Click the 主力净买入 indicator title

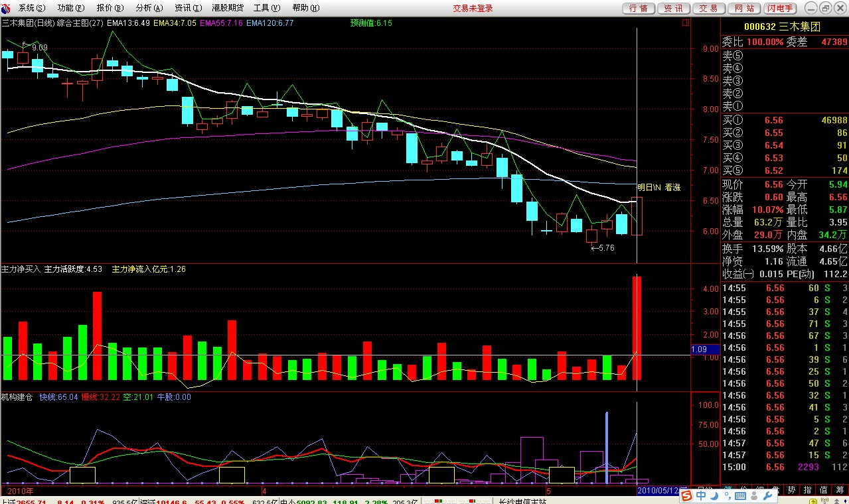21,269
